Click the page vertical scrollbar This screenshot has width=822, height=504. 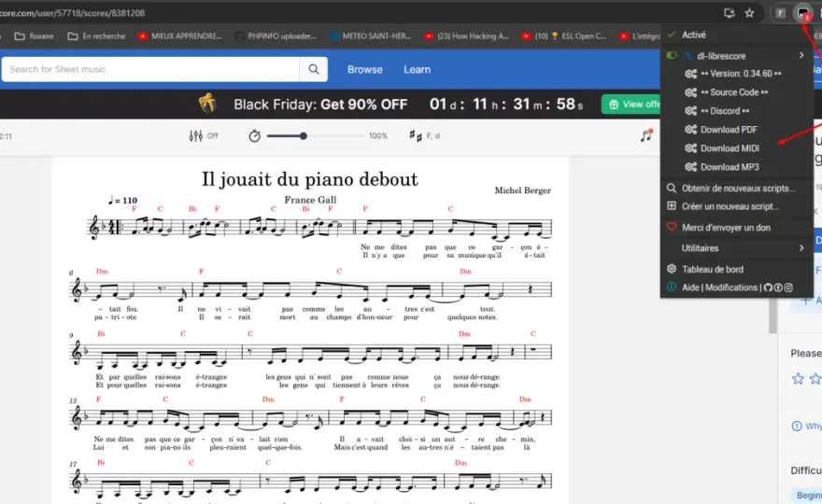point(772,314)
